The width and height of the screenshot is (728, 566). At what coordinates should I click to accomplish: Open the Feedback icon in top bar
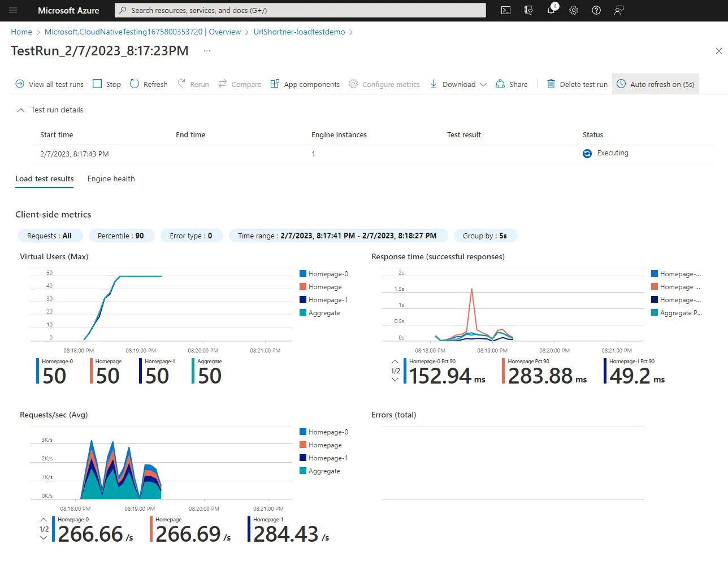(x=619, y=10)
